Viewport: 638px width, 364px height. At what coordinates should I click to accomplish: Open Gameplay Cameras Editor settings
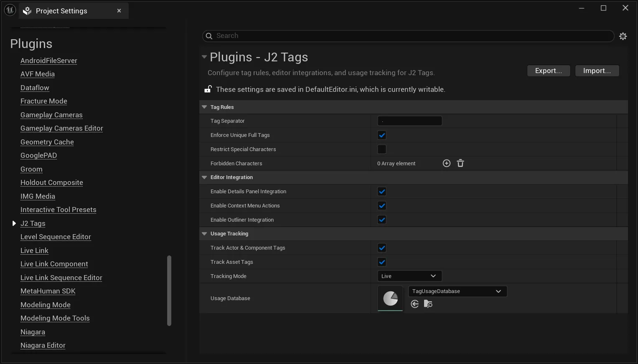click(x=62, y=128)
